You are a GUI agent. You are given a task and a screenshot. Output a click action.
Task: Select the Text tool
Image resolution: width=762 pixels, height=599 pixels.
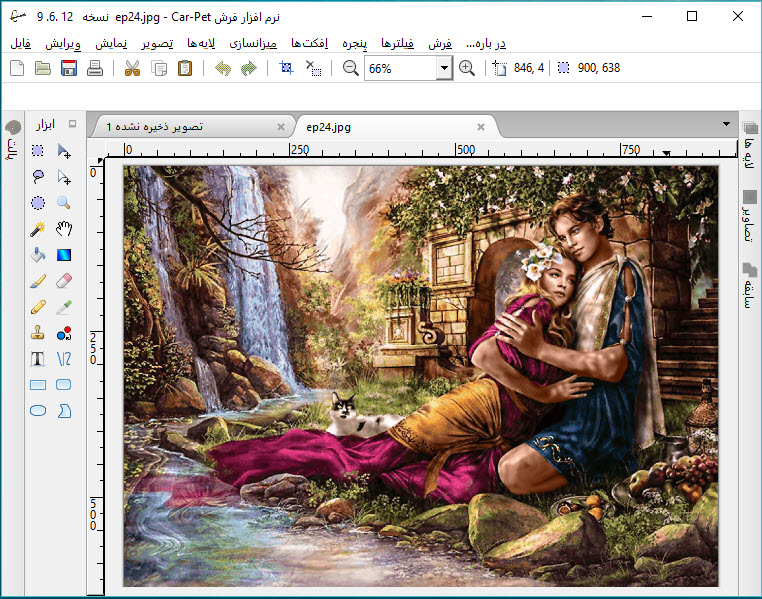[38, 359]
